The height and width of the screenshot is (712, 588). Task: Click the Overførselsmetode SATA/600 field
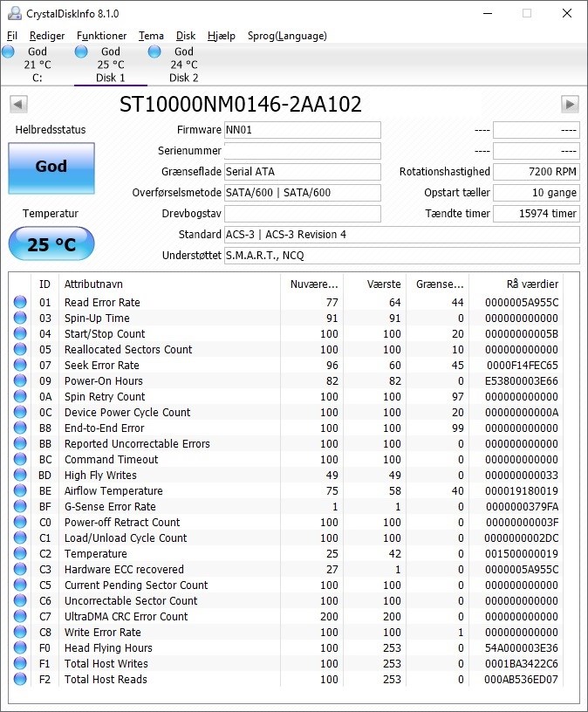coord(303,193)
